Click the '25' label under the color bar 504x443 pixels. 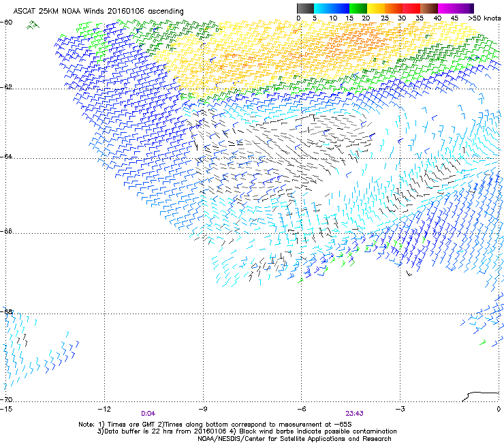[385, 18]
